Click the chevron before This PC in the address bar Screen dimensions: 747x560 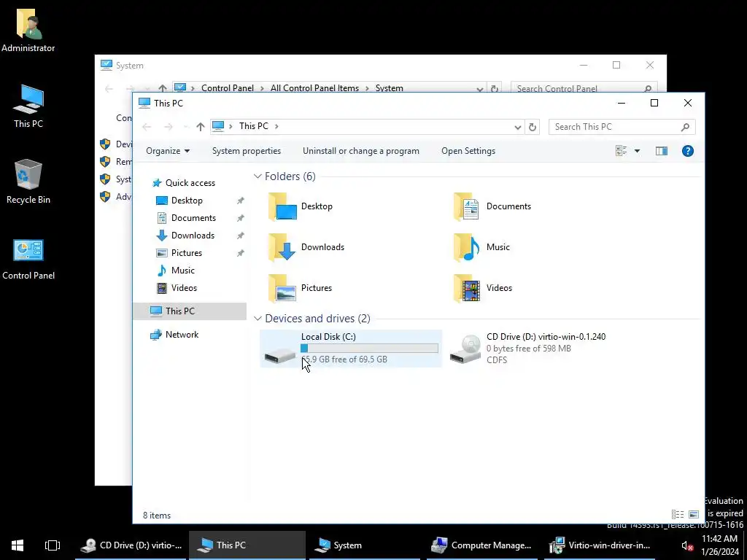(x=231, y=126)
